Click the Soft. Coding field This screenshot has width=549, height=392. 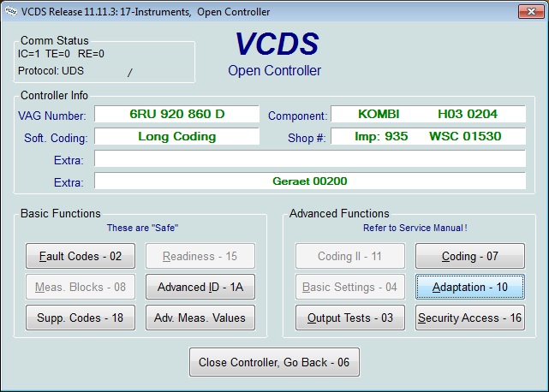(176, 136)
